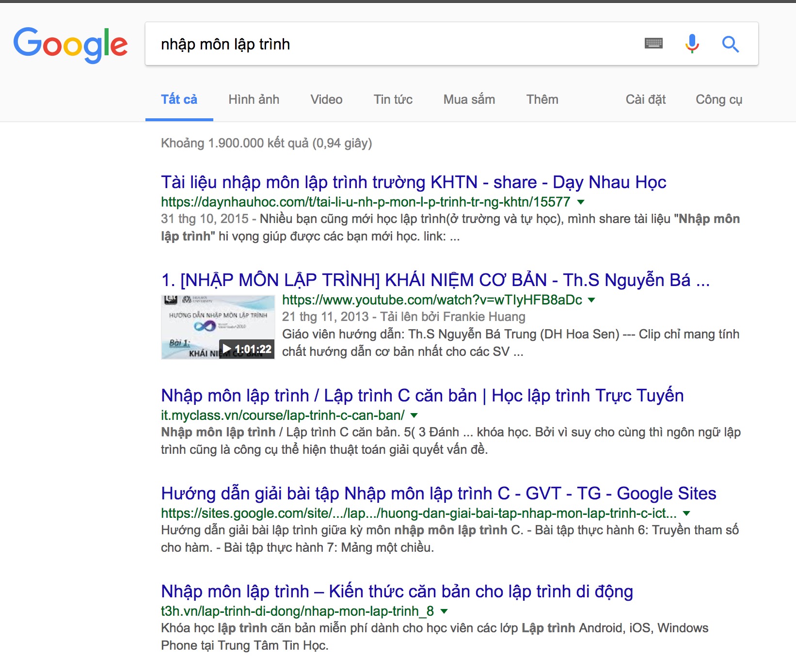Expand the daynhauhoc.com URL dropdown arrow

tap(581, 202)
